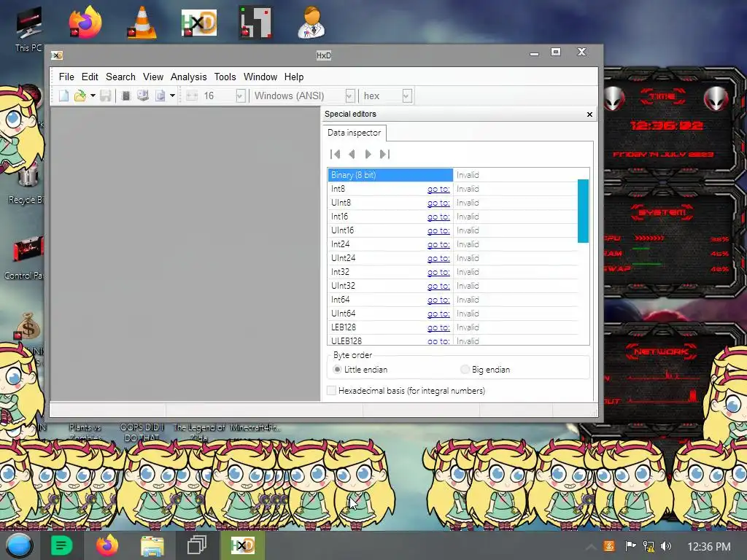747x560 pixels.
Task: Click the Open file folder icon
Action: coord(80,96)
